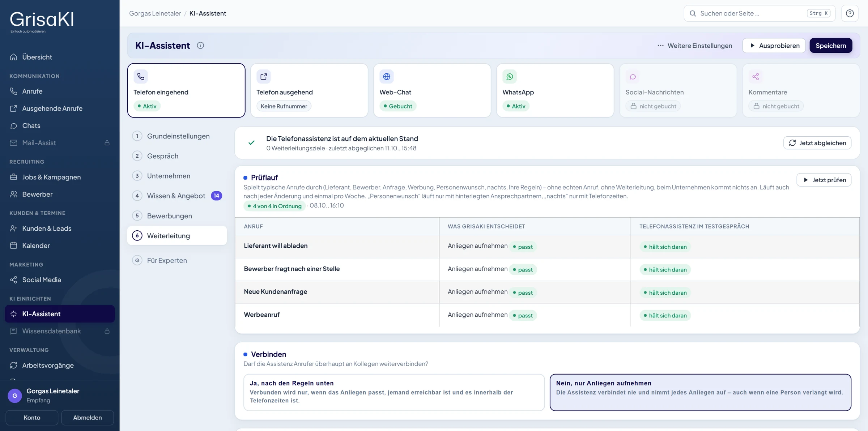Open Ausgehende Anrufe in sidebar

pyautogui.click(x=60, y=108)
